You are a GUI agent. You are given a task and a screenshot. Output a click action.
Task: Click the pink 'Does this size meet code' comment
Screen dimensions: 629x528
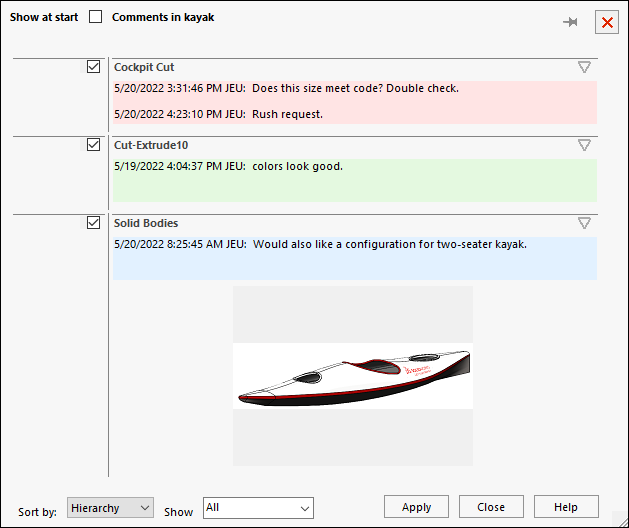tap(355, 89)
